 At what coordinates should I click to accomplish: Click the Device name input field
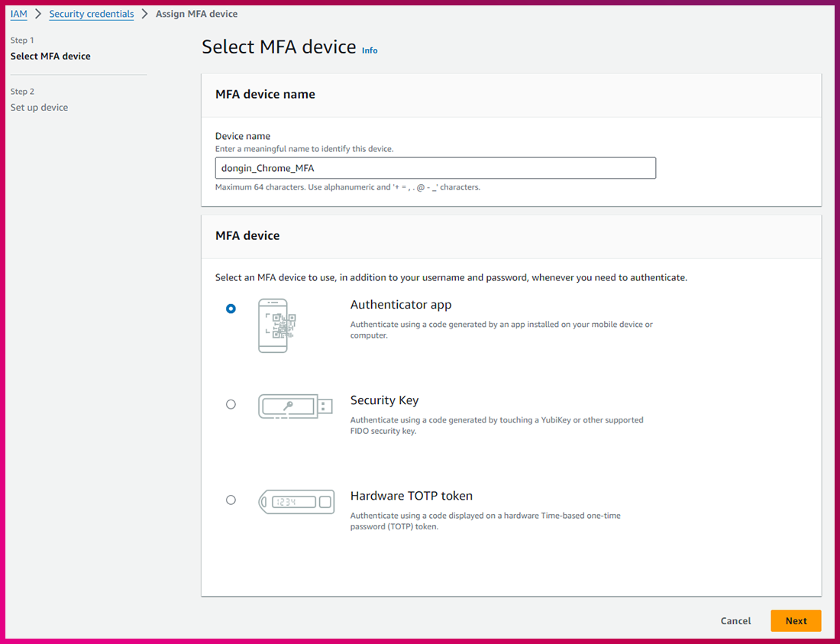(435, 168)
